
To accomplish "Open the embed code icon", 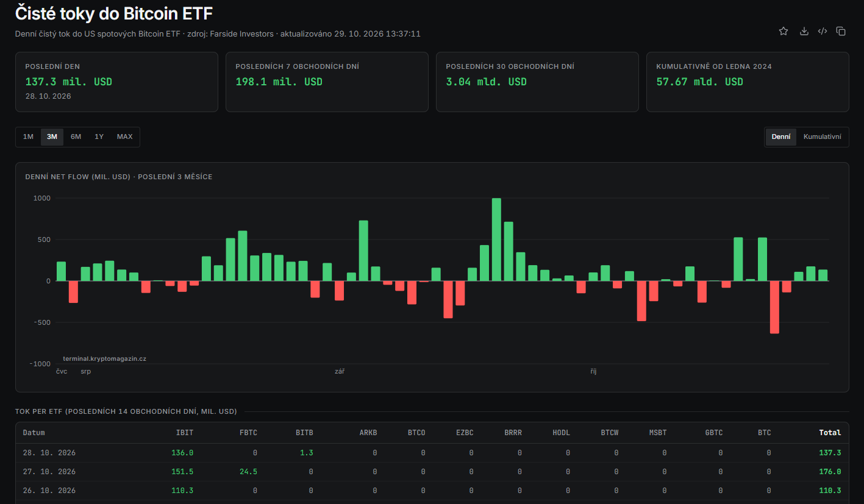I will point(823,31).
